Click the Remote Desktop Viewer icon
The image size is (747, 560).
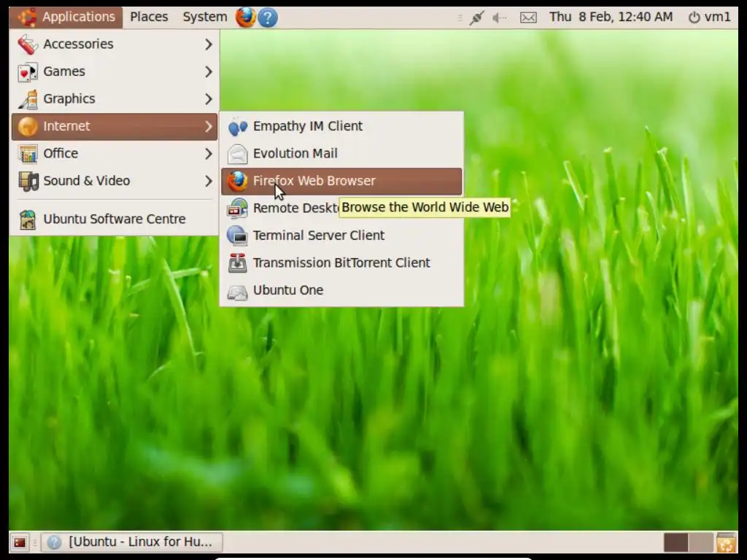point(237,209)
